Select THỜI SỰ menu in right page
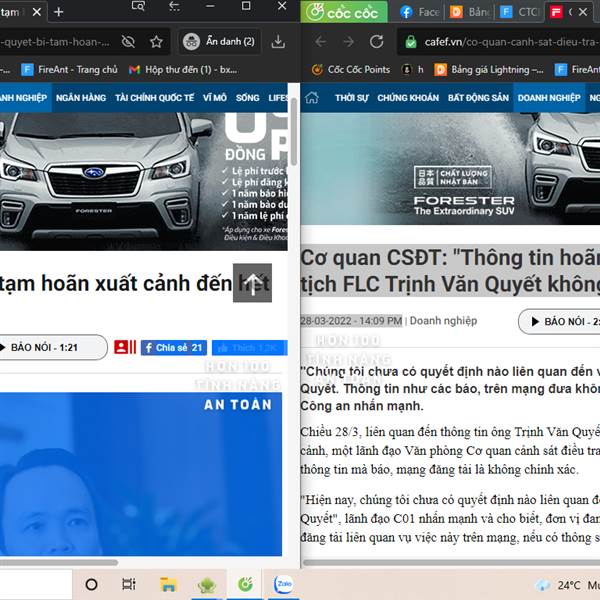The height and width of the screenshot is (600, 600). [352, 98]
